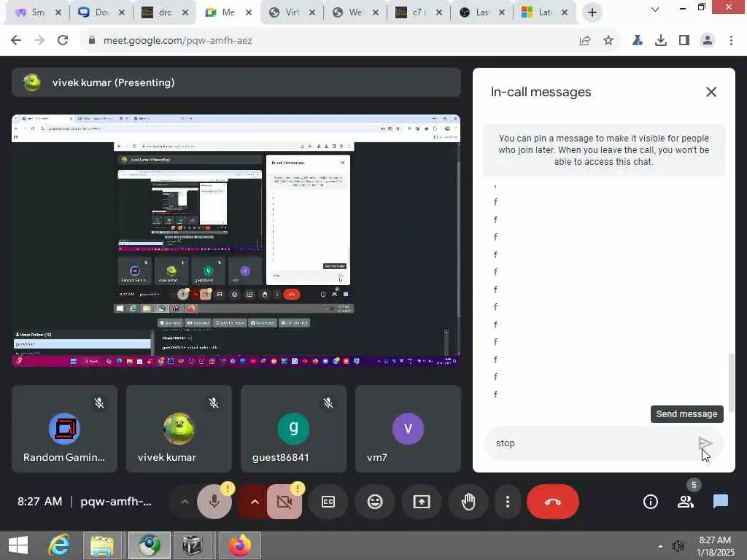747x560 pixels.
Task: Select the vm7 participant tile
Action: click(x=409, y=429)
